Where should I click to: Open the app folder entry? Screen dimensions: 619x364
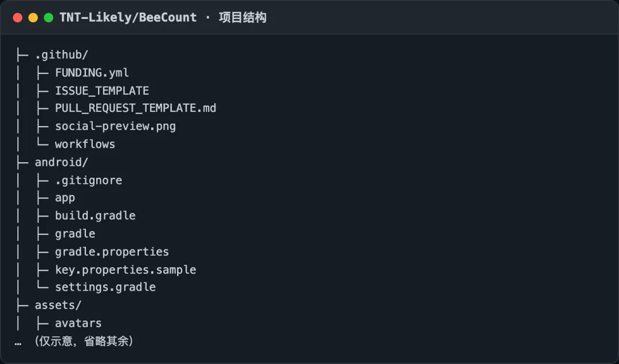(x=65, y=198)
